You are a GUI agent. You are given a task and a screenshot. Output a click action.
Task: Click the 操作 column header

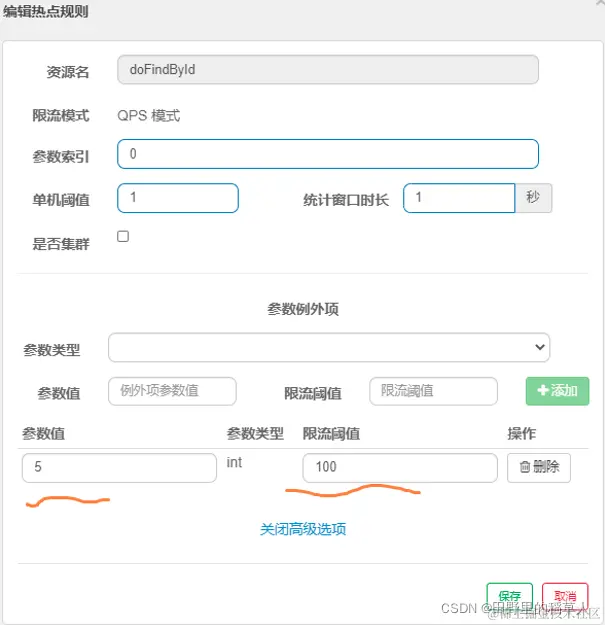click(521, 433)
